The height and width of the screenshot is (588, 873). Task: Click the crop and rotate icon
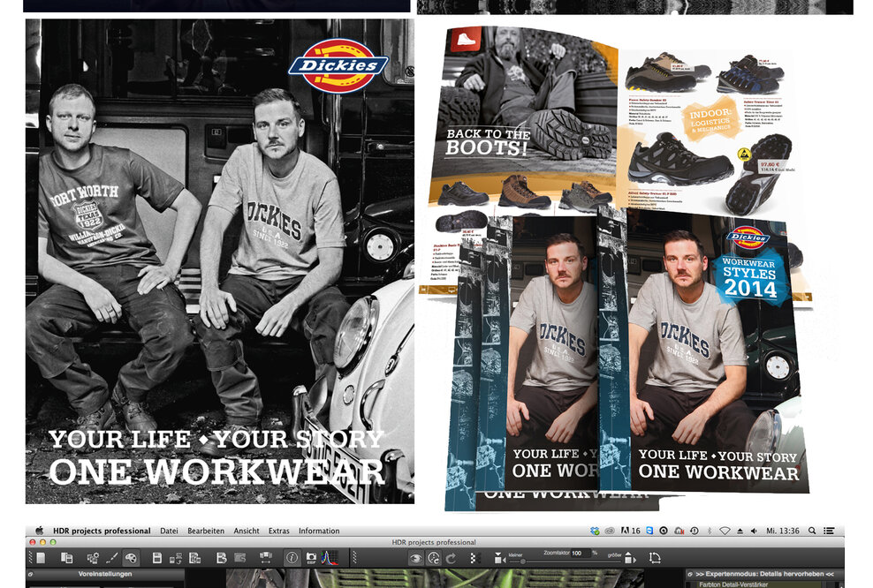654,558
